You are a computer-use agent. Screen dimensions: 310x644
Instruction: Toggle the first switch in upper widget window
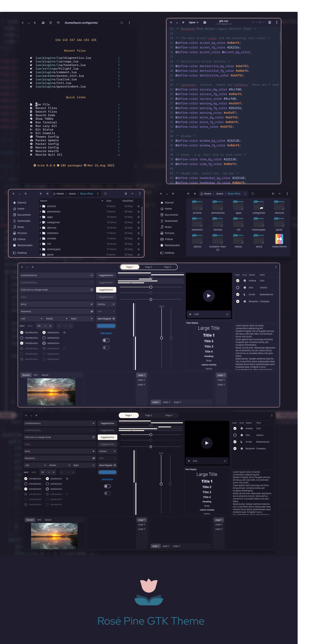[106, 340]
